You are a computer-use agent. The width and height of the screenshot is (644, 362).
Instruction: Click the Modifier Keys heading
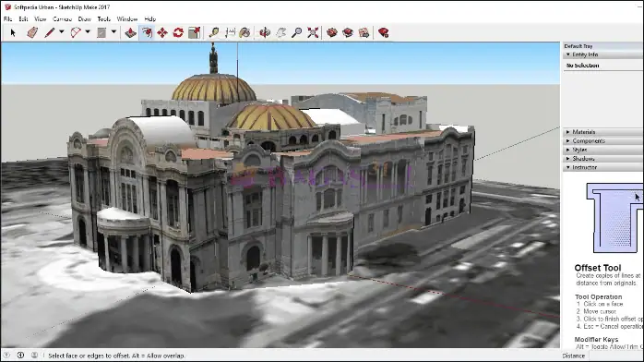[596, 340]
